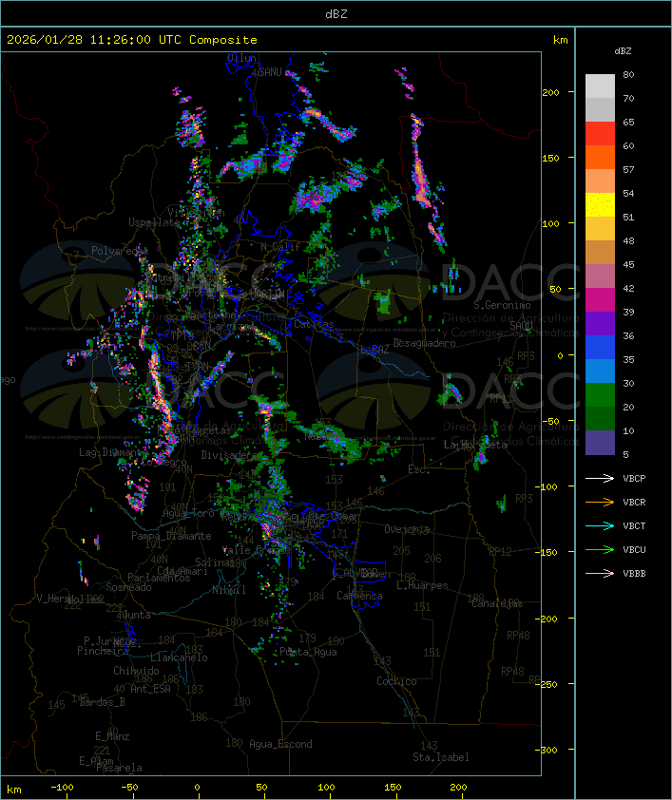Click the Uspallata label on the map
Image resolution: width=672 pixels, height=800 pixels.
(x=154, y=222)
